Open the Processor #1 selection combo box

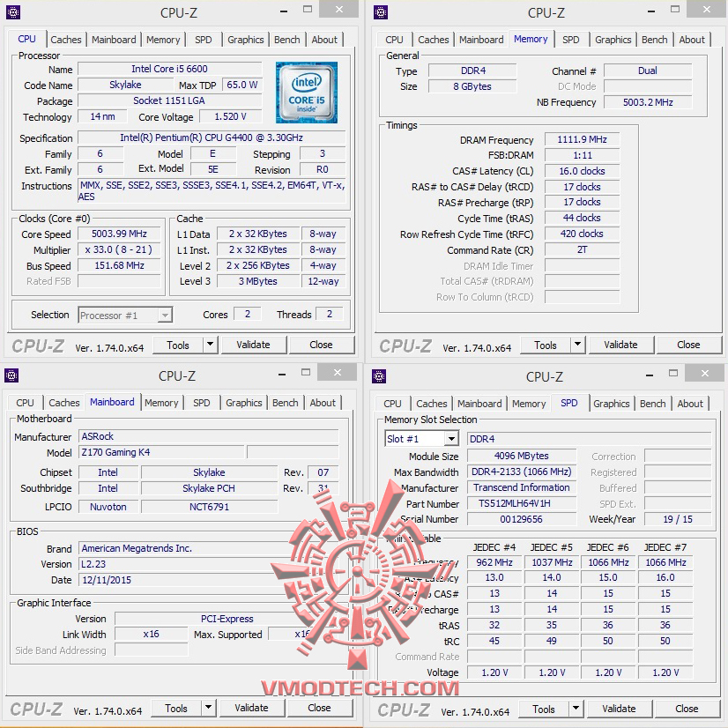(125, 316)
